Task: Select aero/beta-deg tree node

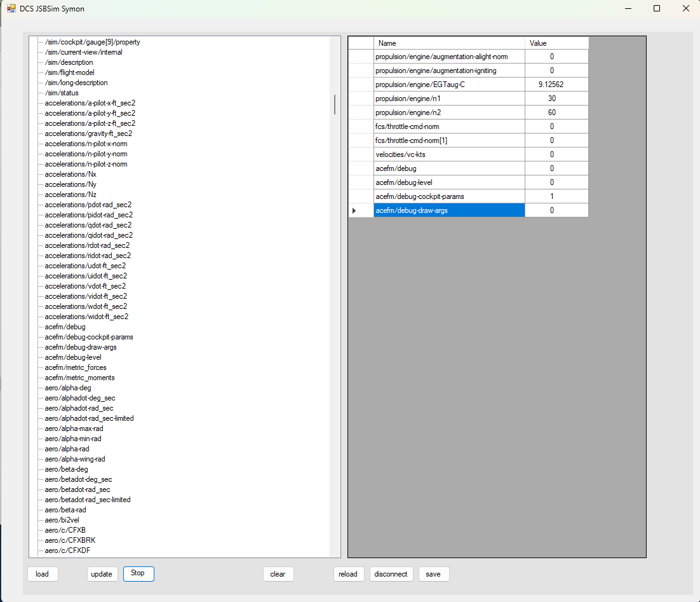Action: coord(66,469)
